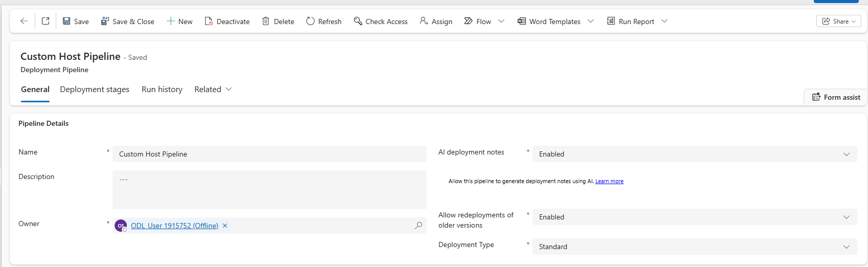The height and width of the screenshot is (267, 868).
Task: Switch to Deployment stages tab
Action: (x=95, y=89)
